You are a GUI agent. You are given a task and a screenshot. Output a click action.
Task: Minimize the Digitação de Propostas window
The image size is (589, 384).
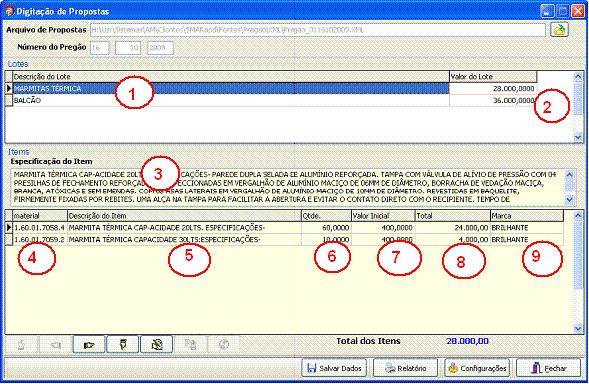[x=548, y=11]
